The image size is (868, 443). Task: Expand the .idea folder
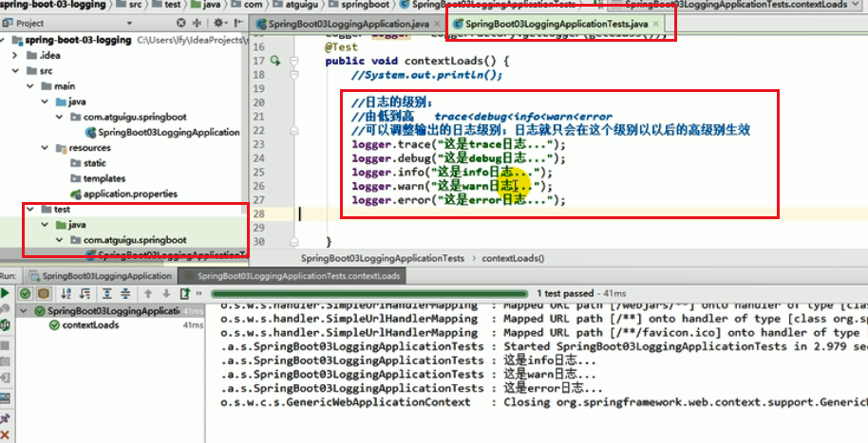point(15,55)
